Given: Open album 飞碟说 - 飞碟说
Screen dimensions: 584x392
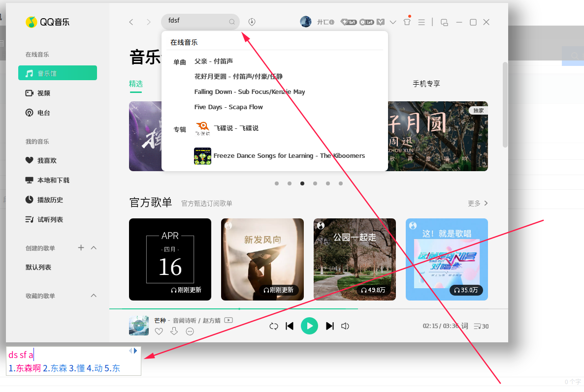Looking at the screenshot, I should 227,128.
